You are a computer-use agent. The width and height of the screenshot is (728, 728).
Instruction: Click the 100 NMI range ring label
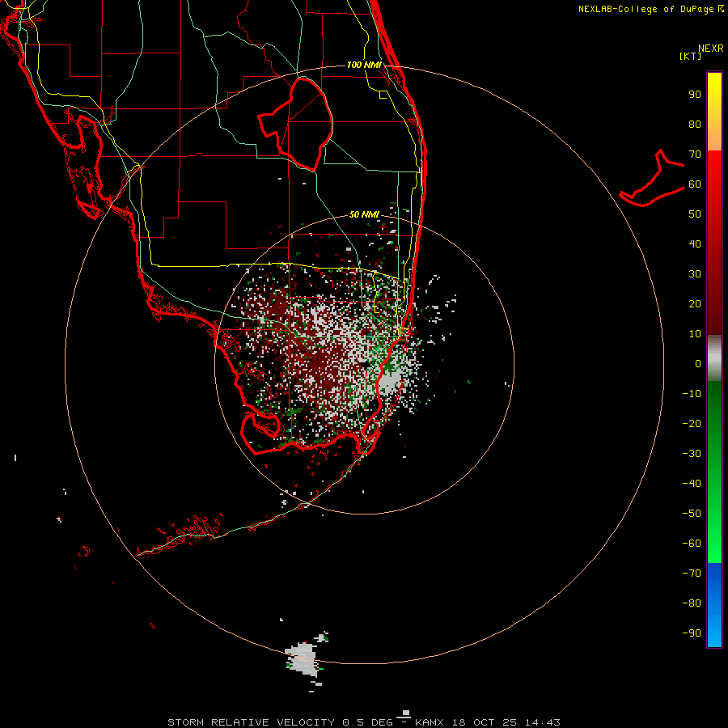pyautogui.click(x=364, y=65)
